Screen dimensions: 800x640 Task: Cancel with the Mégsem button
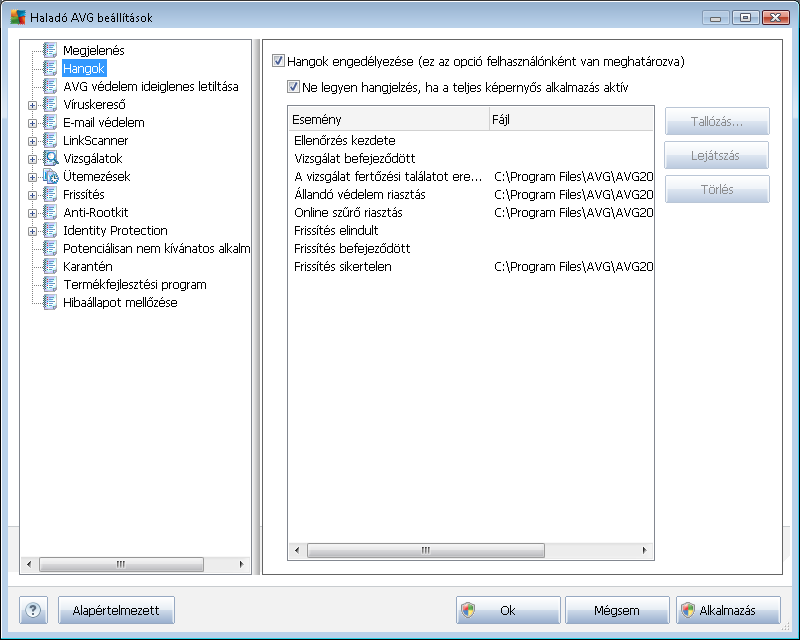point(617,610)
